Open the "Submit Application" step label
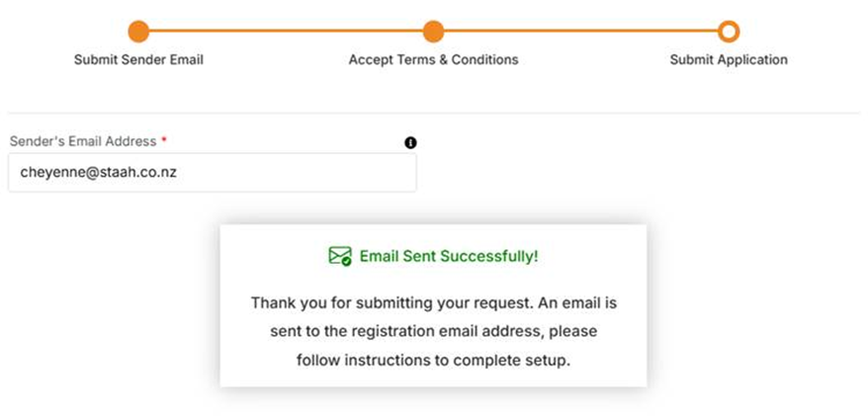 tap(729, 59)
